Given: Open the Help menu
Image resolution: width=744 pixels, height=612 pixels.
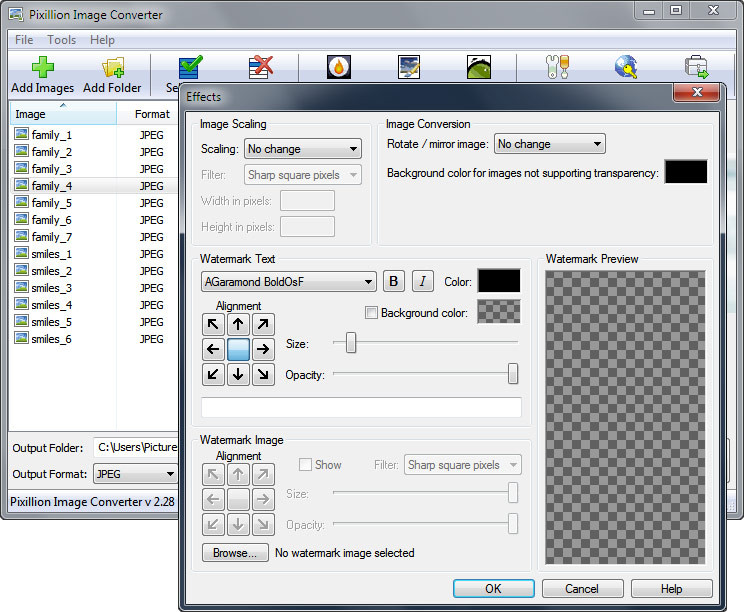Looking at the screenshot, I should 102,40.
